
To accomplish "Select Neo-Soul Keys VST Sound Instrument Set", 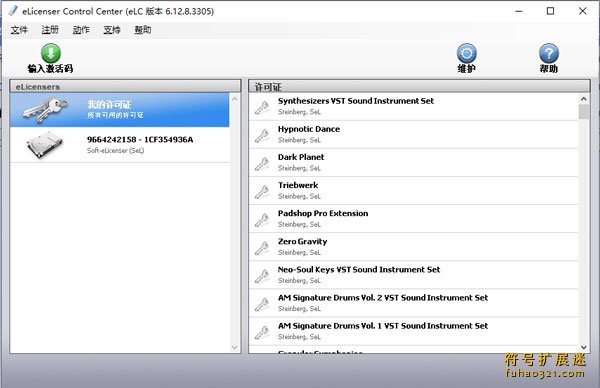I will 414,276.
